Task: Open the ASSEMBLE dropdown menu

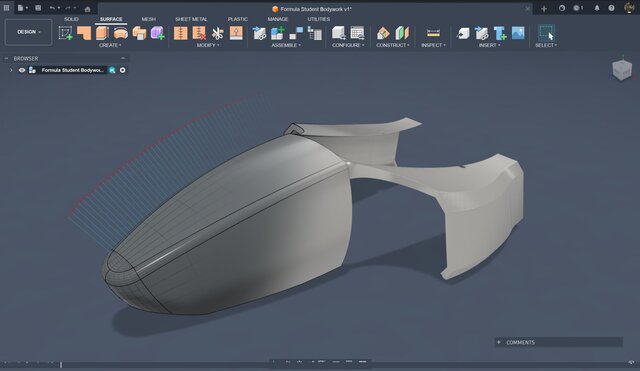Action: pyautogui.click(x=286, y=45)
